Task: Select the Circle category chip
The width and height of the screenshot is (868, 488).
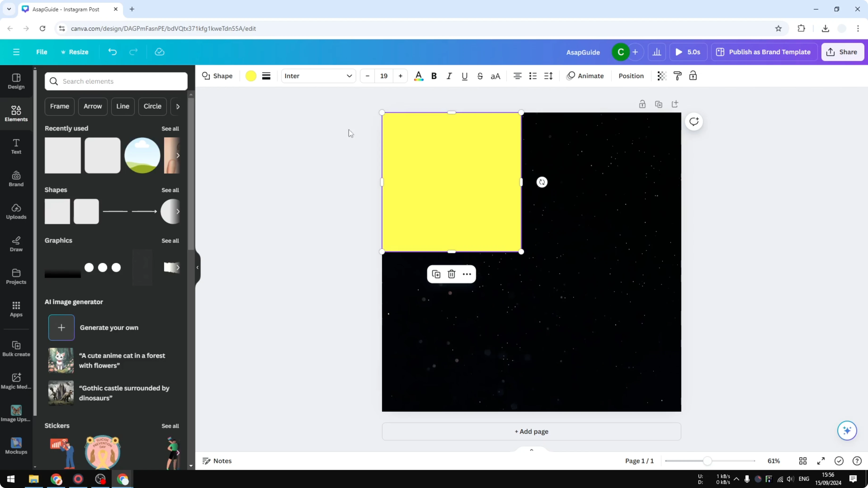Action: point(152,106)
